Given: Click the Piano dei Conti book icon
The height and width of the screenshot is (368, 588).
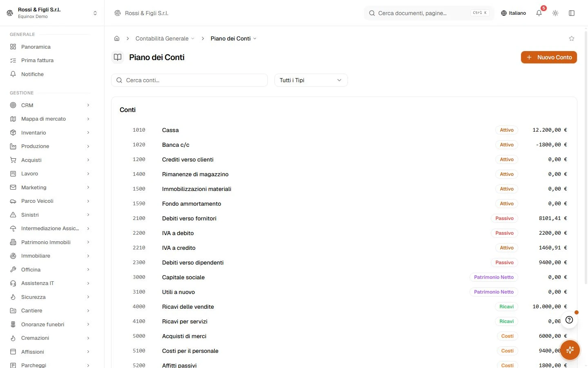Looking at the screenshot, I should coord(118,57).
